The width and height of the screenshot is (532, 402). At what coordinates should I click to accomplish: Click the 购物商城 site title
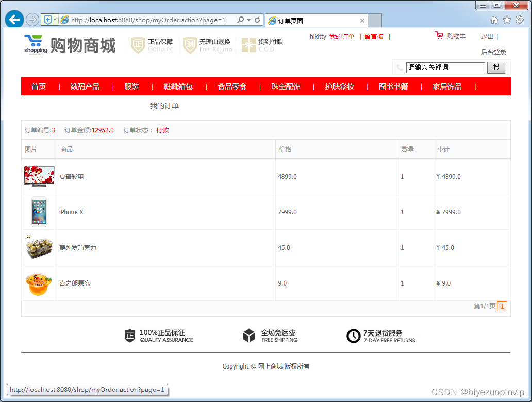pos(83,45)
